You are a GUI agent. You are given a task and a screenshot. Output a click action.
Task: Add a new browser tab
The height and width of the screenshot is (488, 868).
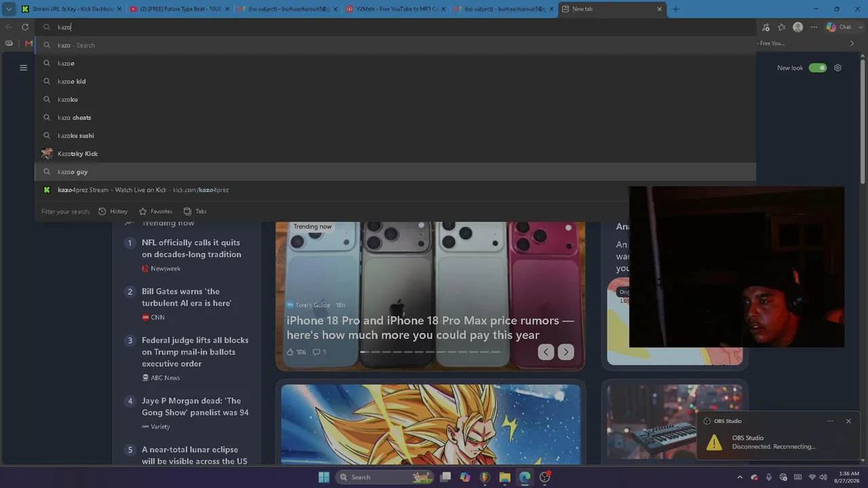point(675,9)
